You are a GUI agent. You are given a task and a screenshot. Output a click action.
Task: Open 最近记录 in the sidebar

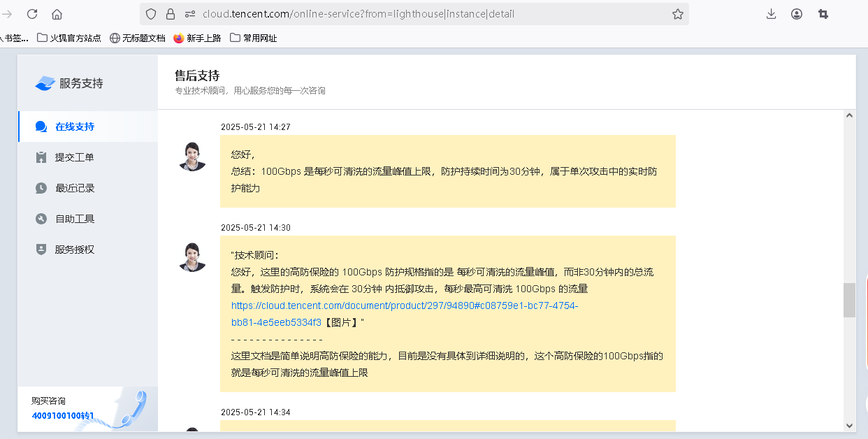(88, 188)
